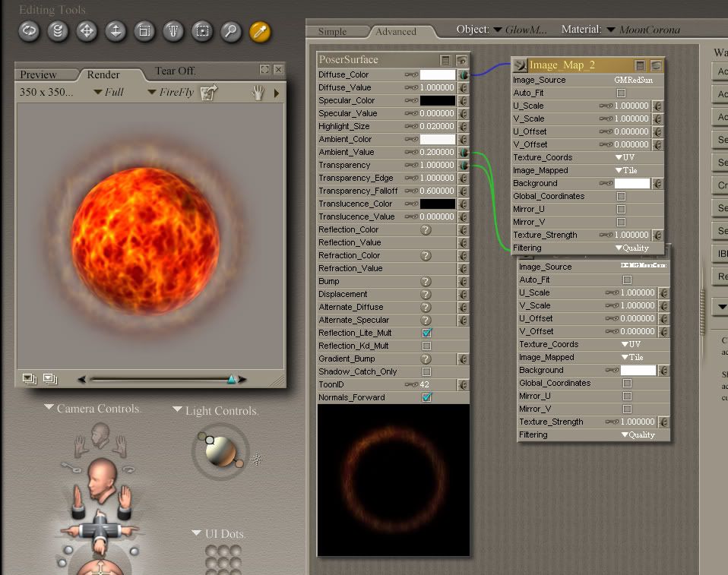Choose the eyedropper material picker tool
The height and width of the screenshot is (575, 728).
tap(260, 31)
